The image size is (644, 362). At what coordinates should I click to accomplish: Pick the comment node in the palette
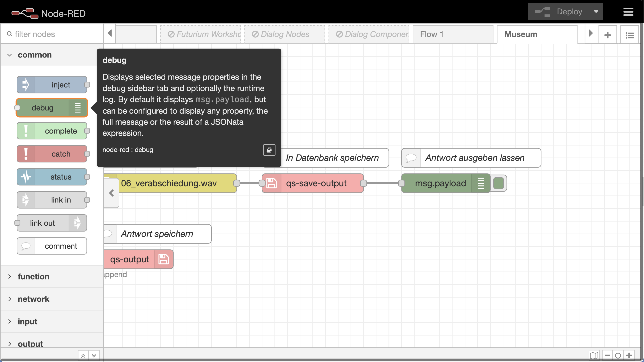pos(52,246)
